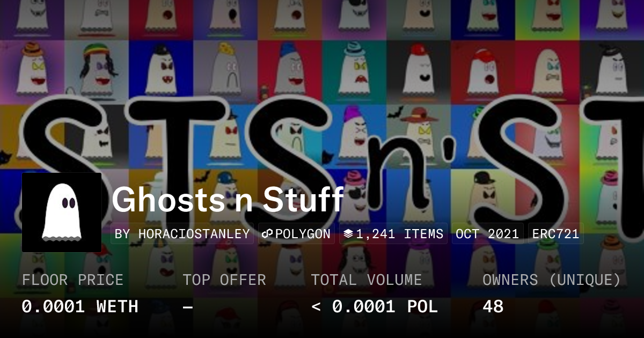The height and width of the screenshot is (338, 644).
Task: Click the TOP OFFER label
Action: tap(224, 280)
